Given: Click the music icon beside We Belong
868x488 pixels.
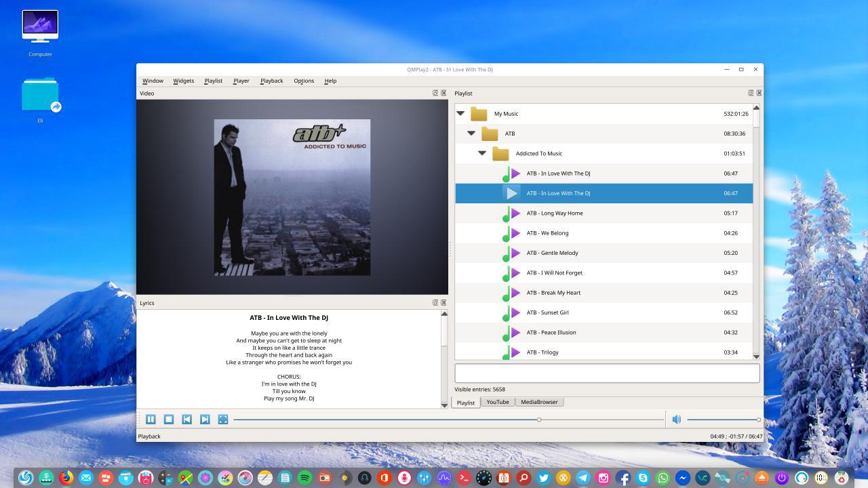Looking at the screenshot, I should point(511,233).
